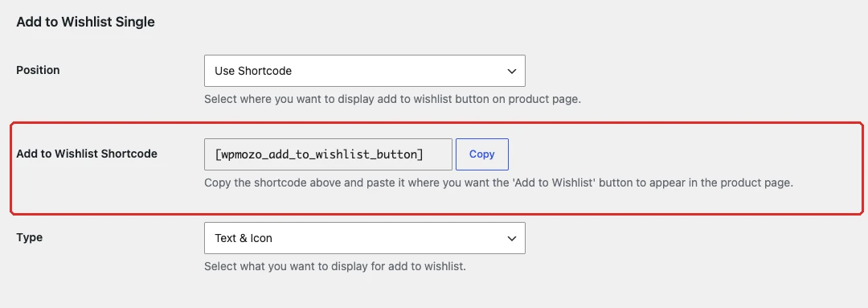Click the Copy button beside the shortcode
This screenshot has height=308, width=868.
coord(481,154)
